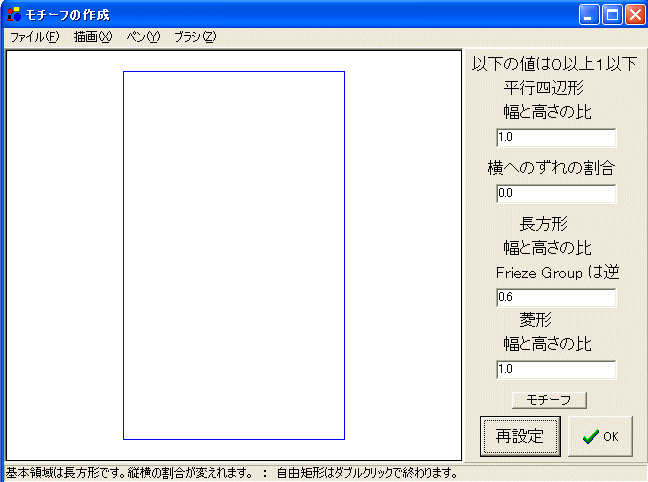648x482 pixels.
Task: Click the application icon in title bar
Action: 14,14
